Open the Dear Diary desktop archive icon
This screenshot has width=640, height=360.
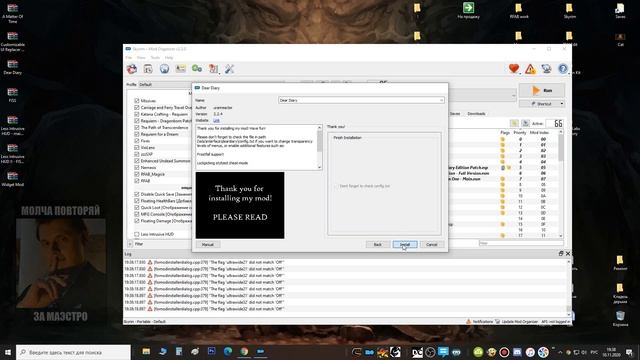13,67
